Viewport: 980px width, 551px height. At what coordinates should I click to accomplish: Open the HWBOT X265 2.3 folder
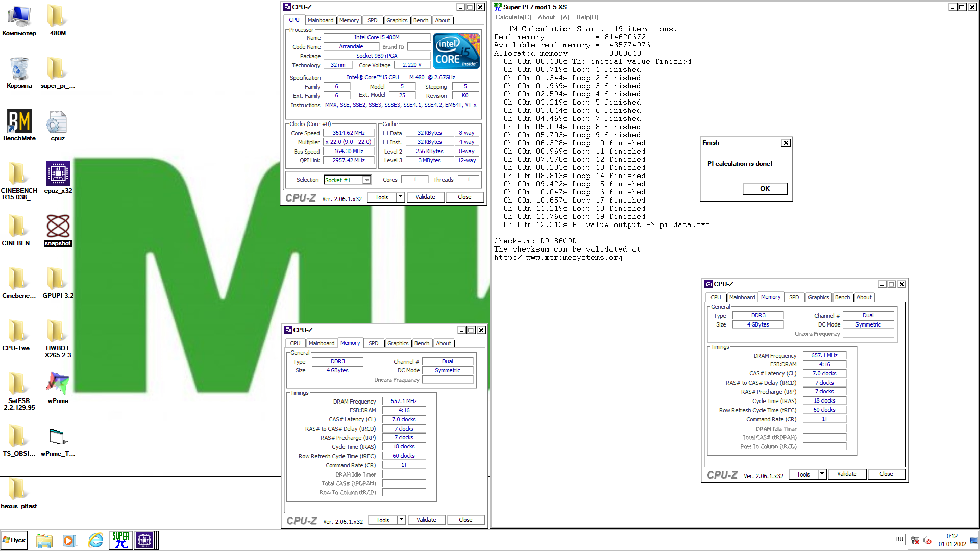[x=58, y=339]
